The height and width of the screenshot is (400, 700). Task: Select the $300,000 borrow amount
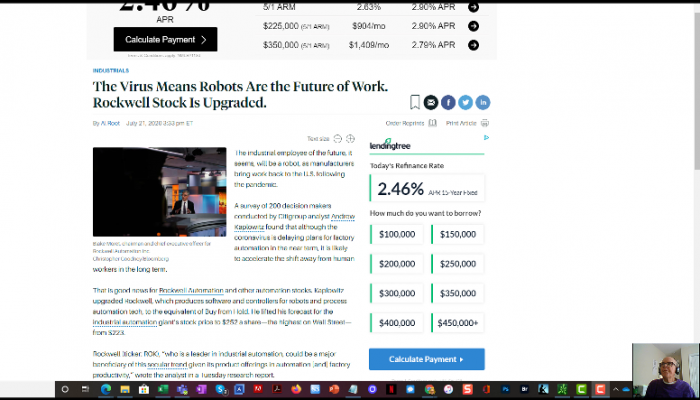pyautogui.click(x=397, y=293)
